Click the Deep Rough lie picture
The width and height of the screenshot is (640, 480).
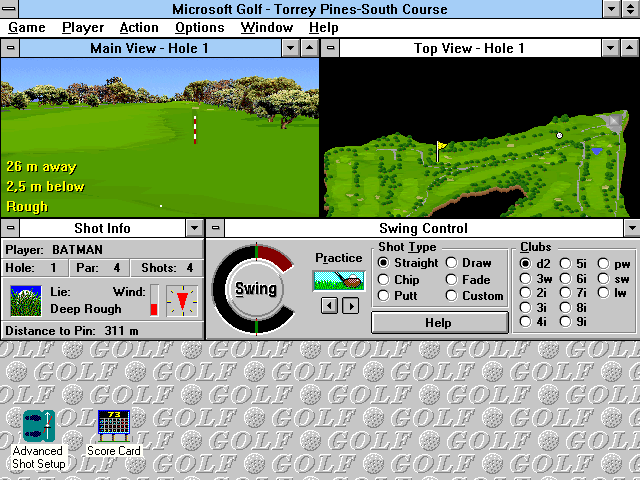pyautogui.click(x=26, y=301)
